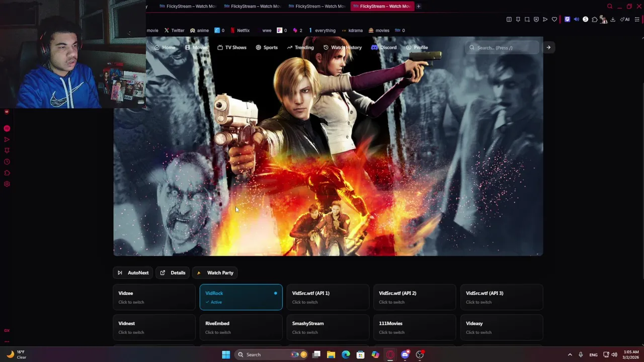Open the sidebar send-arrow player icon
The image size is (644, 362).
pos(7,139)
